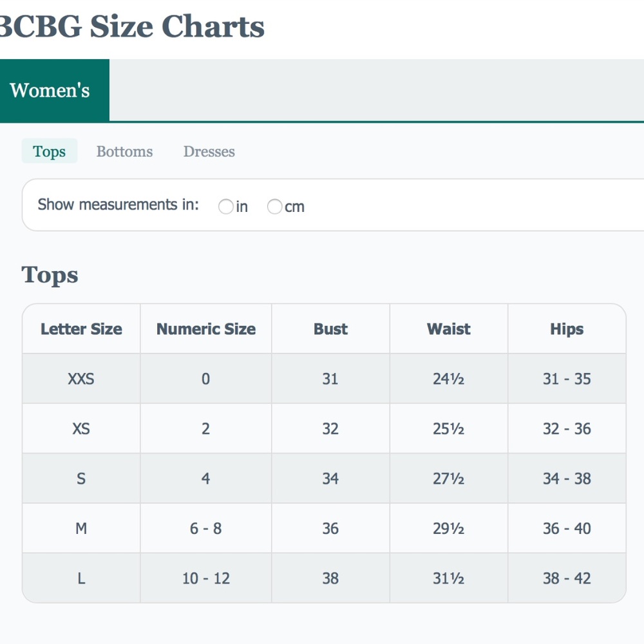
Task: Click the Waist column header
Action: coord(448,329)
